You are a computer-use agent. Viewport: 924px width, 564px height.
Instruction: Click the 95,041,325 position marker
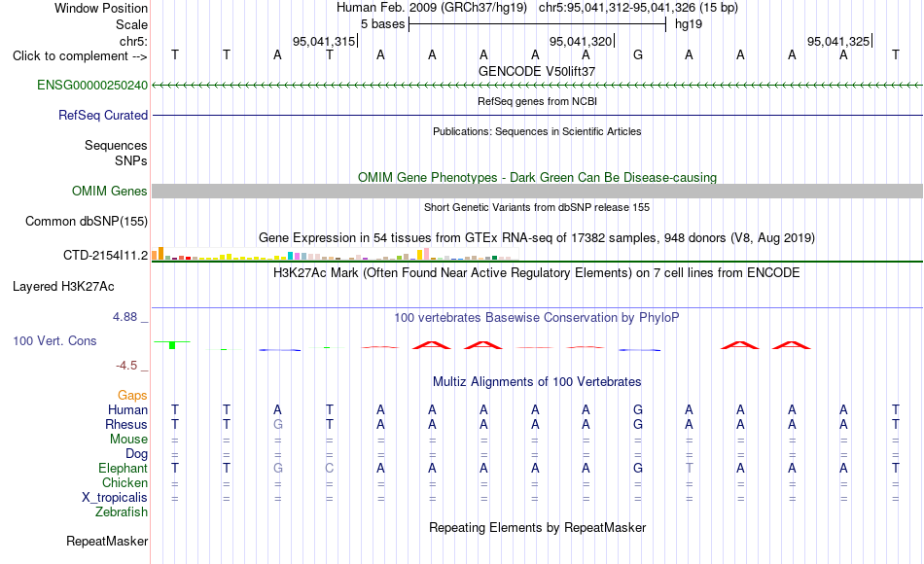839,41
